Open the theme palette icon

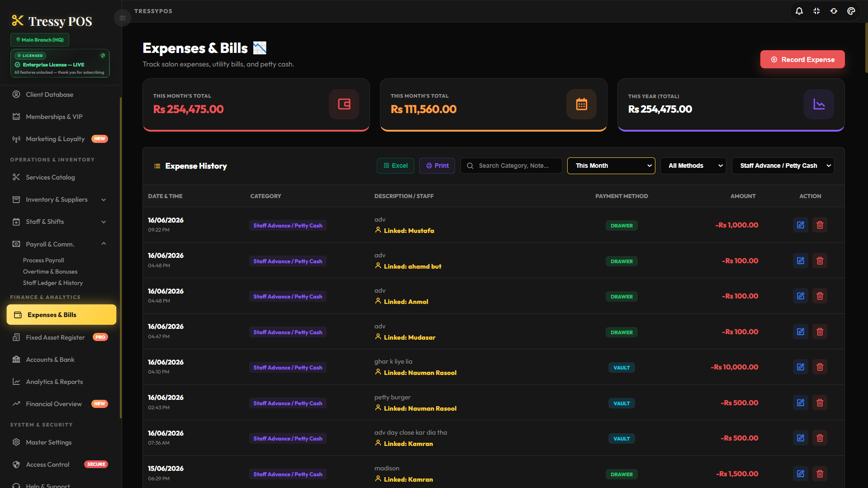851,11
